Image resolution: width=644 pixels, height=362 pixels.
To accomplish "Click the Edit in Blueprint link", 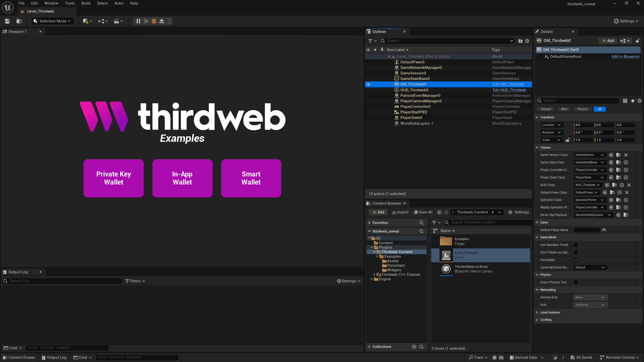I will [625, 57].
